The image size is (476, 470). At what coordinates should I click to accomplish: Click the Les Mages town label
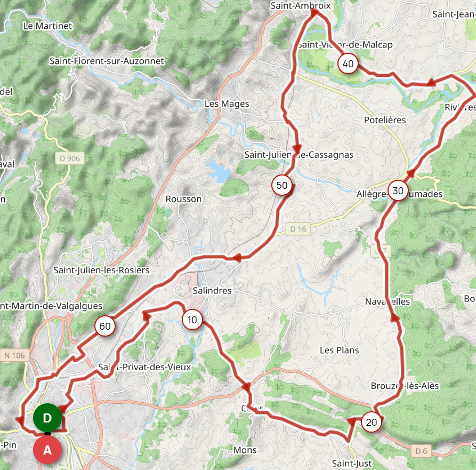click(x=227, y=104)
